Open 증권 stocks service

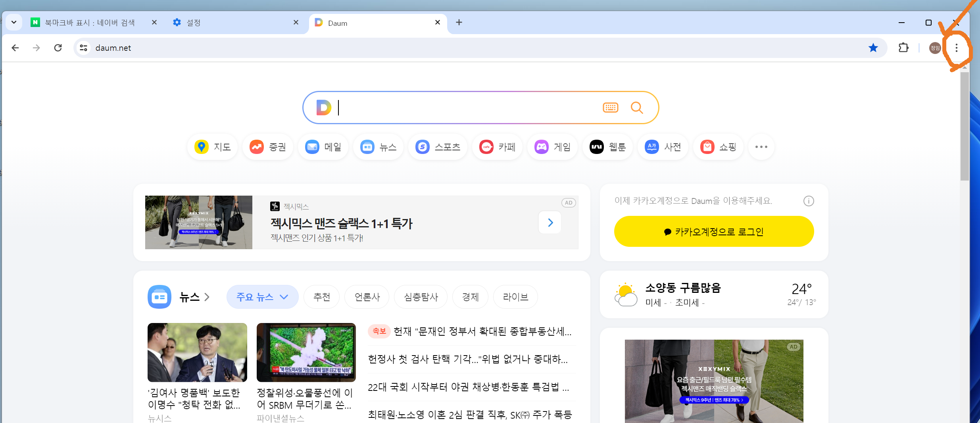(x=267, y=147)
